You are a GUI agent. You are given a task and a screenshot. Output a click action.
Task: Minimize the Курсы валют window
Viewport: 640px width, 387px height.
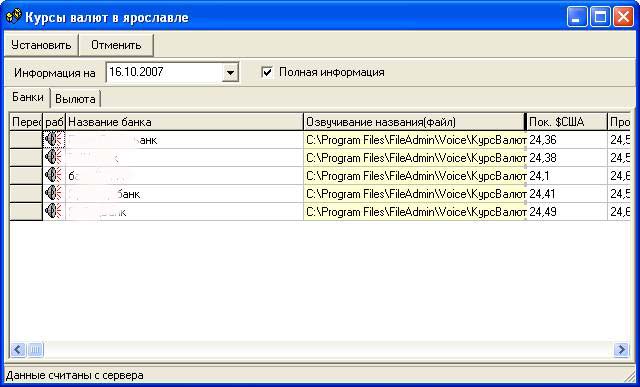[x=577, y=18]
